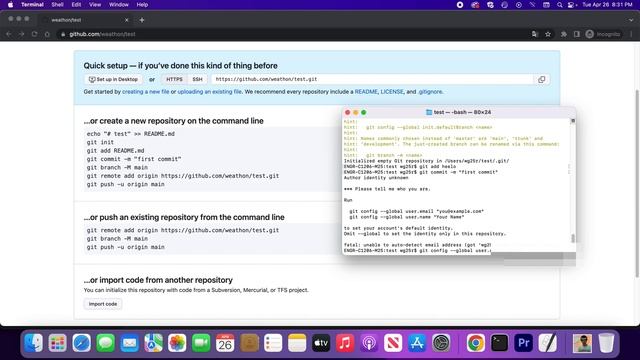The height and width of the screenshot is (360, 640).
Task: Open the Shell menu
Action: 57,5
